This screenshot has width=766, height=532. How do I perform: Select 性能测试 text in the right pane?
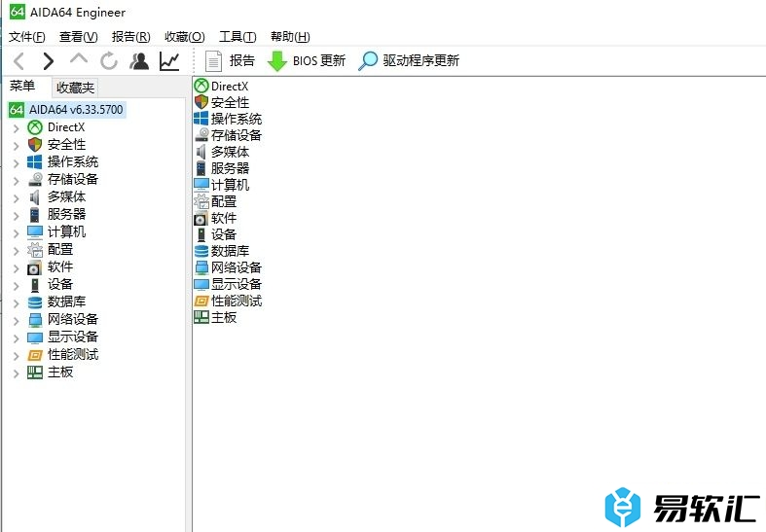tap(237, 301)
